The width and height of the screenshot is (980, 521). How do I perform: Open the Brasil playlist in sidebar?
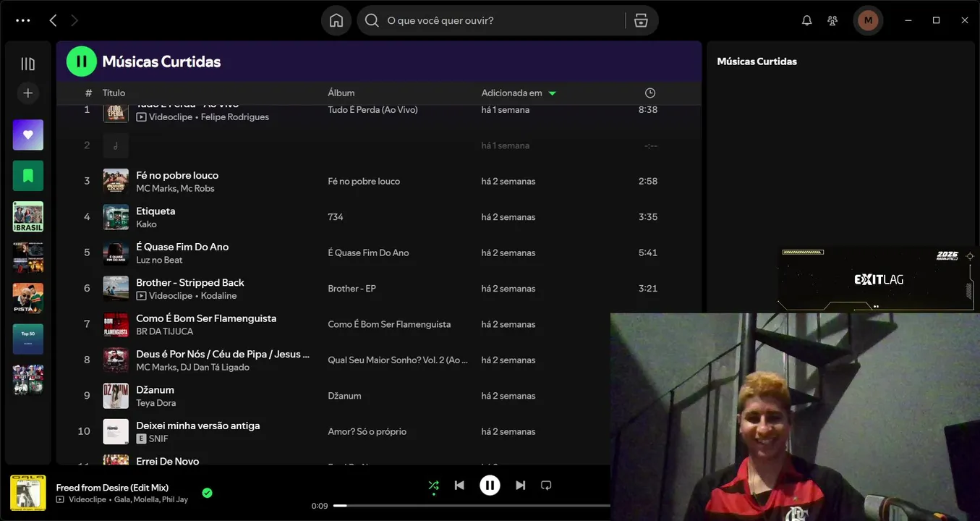(28, 216)
